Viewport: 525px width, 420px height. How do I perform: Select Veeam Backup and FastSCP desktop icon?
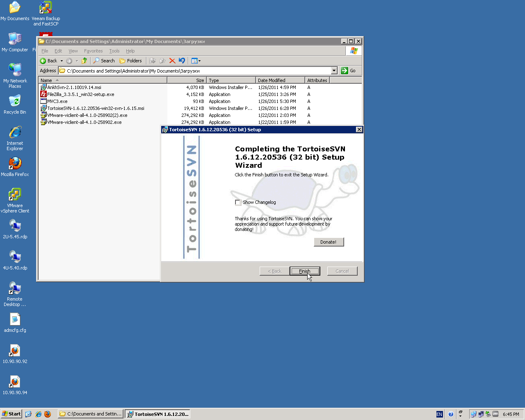(46, 14)
